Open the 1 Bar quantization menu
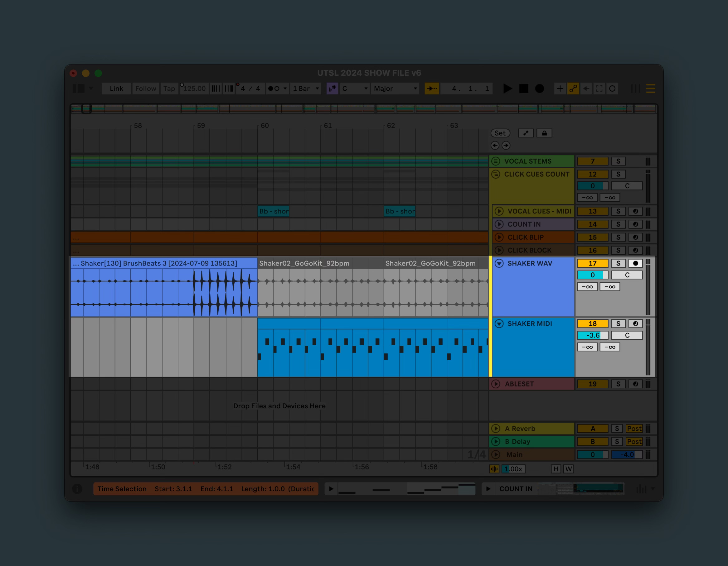This screenshot has width=728, height=566. pos(306,89)
